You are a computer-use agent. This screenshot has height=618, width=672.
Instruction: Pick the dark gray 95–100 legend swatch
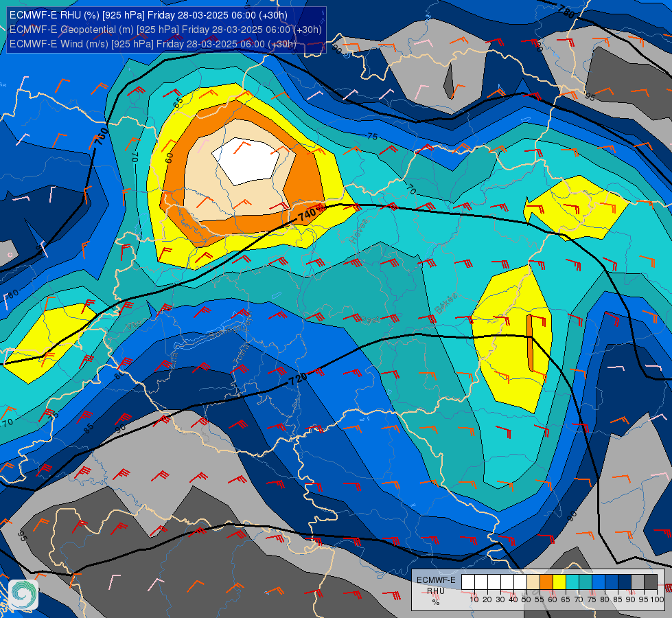coord(651,582)
